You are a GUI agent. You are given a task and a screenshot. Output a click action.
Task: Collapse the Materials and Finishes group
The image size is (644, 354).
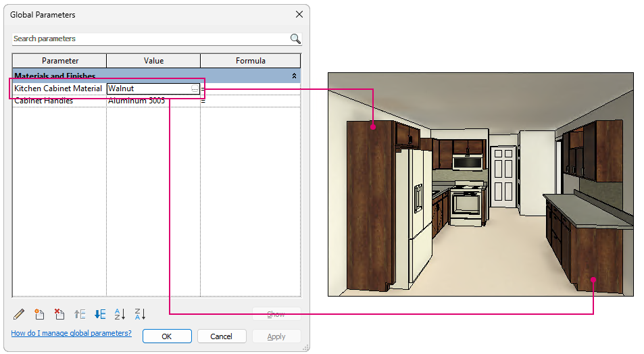click(x=294, y=76)
